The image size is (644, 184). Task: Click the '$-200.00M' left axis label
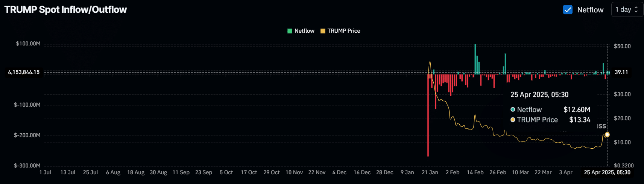coord(27,135)
